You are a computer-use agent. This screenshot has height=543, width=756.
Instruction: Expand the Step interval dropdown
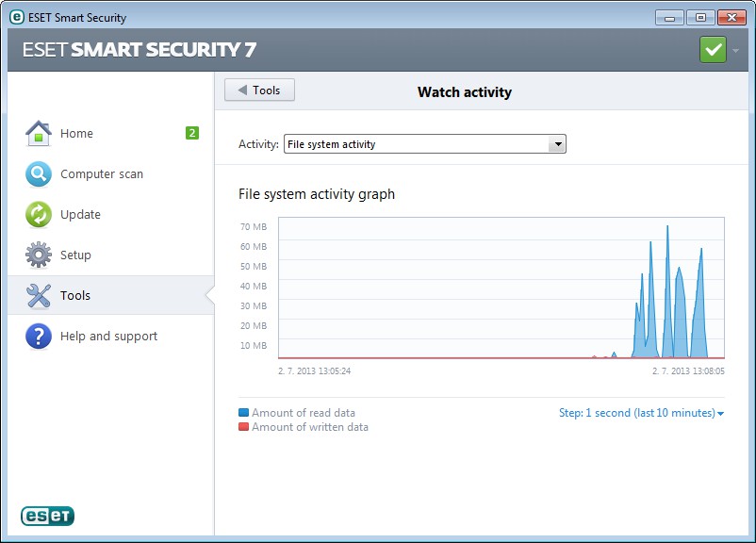coord(719,412)
